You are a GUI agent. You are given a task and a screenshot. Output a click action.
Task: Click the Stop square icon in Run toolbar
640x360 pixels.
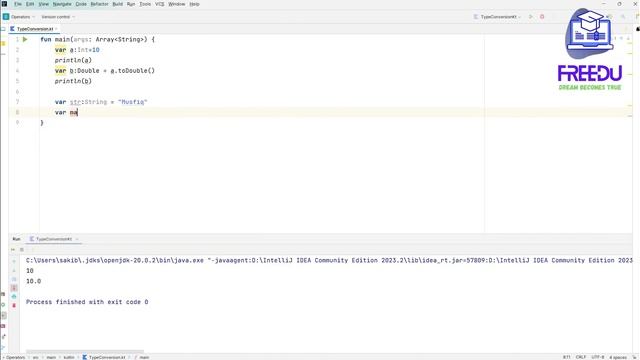22,249
